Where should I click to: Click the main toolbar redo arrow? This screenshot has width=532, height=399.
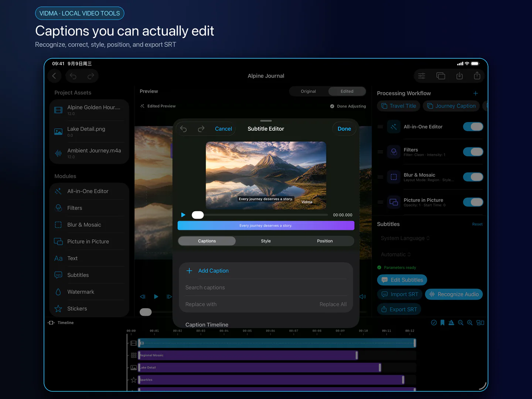[x=91, y=76]
